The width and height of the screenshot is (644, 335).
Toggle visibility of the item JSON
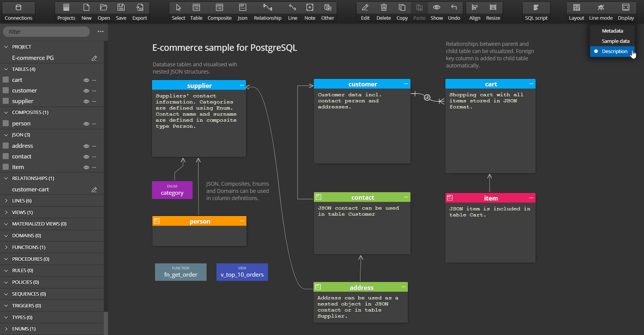(x=86, y=167)
